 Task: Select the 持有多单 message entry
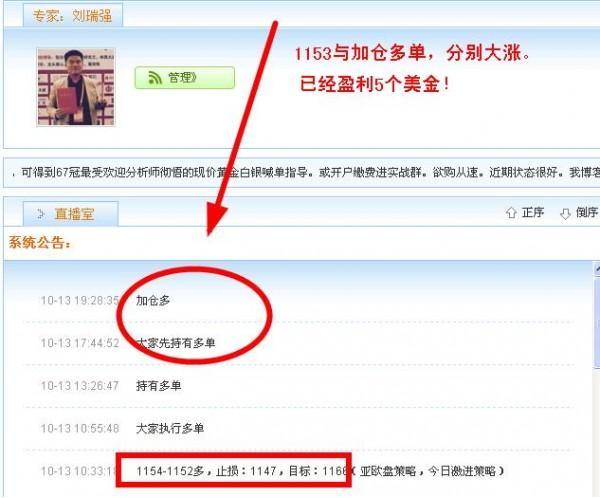158,385
